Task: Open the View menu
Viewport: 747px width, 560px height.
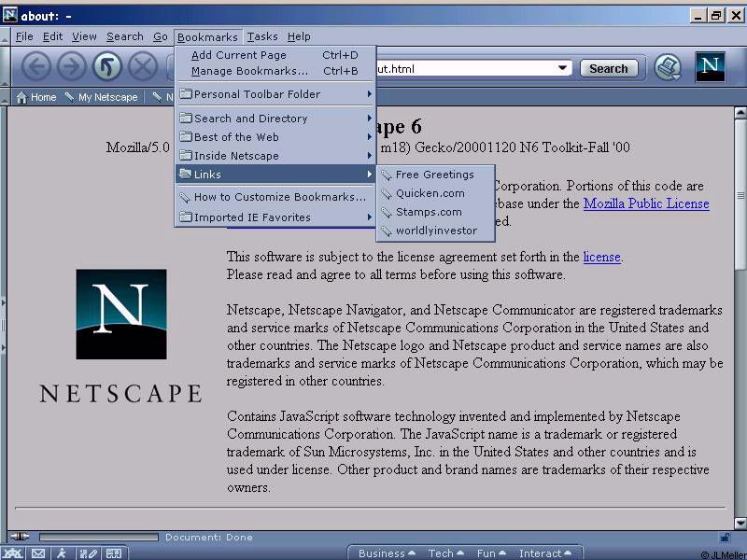Action: [84, 36]
